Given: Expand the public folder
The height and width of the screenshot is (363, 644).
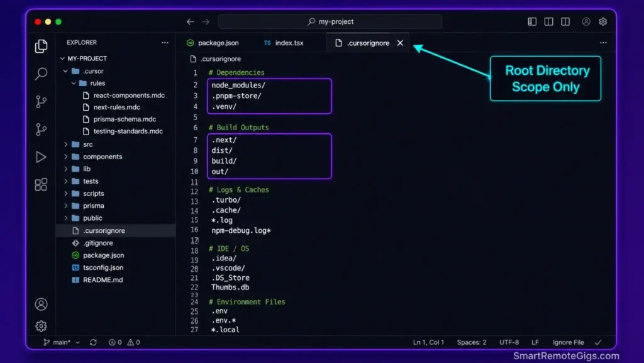Looking at the screenshot, I should [x=65, y=218].
